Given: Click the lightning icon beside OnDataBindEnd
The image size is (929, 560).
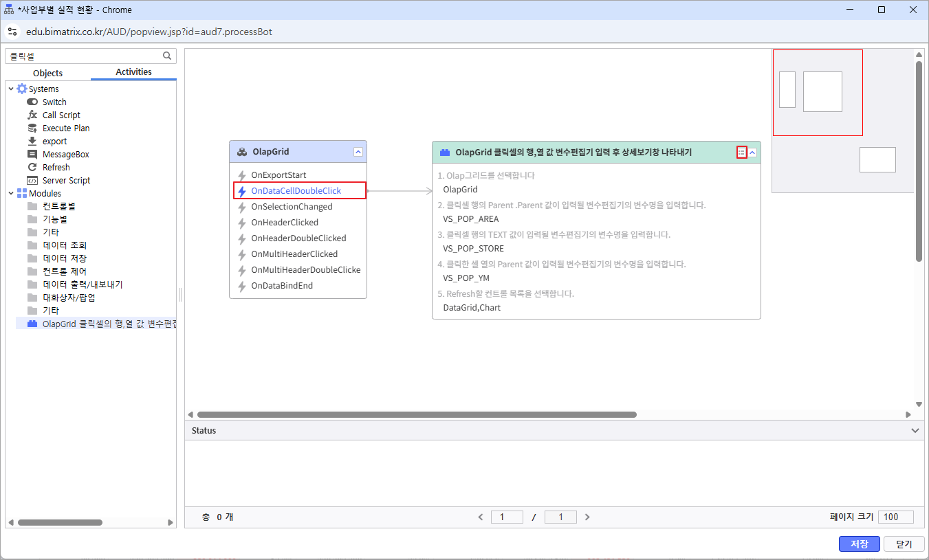Looking at the screenshot, I should coord(242,286).
